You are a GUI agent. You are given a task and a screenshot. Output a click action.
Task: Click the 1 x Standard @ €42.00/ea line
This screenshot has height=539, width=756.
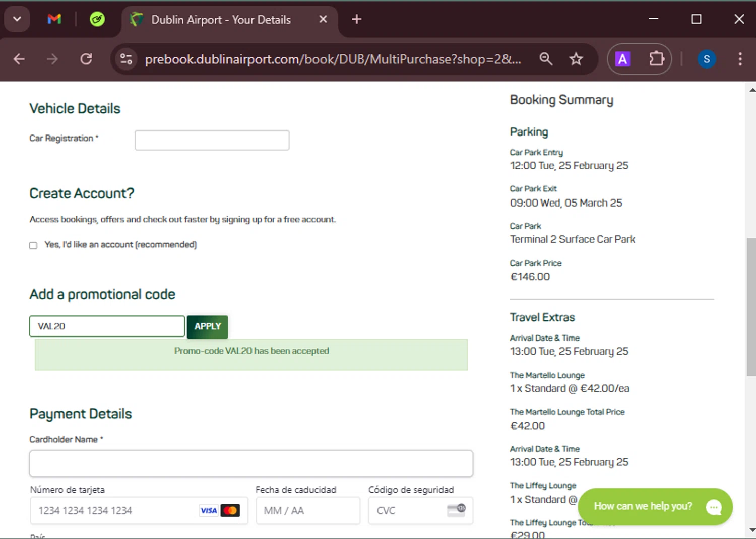[570, 388]
